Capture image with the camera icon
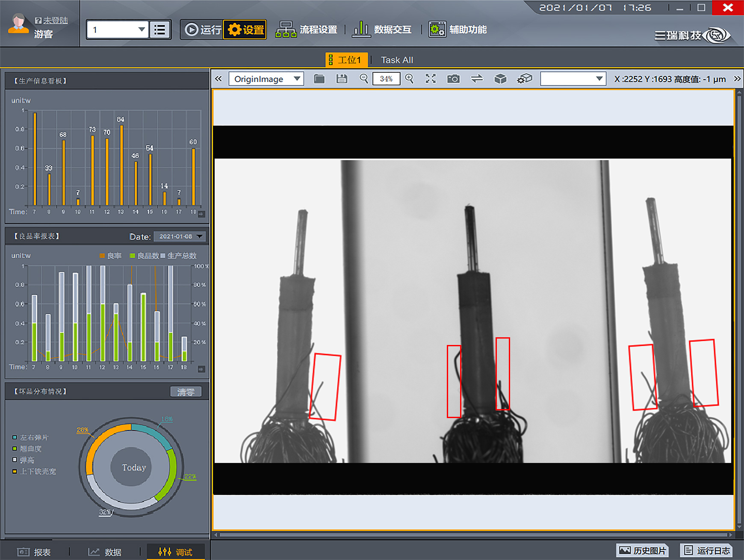 coord(453,79)
